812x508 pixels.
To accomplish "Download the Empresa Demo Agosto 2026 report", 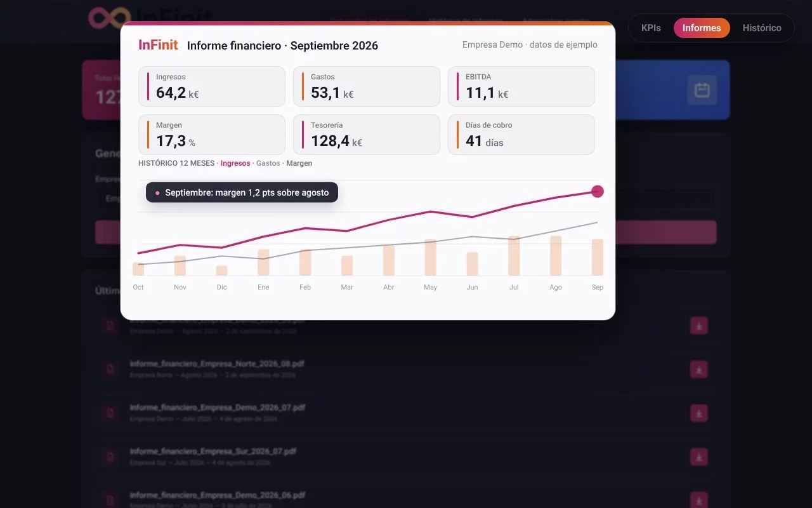I will (x=698, y=326).
